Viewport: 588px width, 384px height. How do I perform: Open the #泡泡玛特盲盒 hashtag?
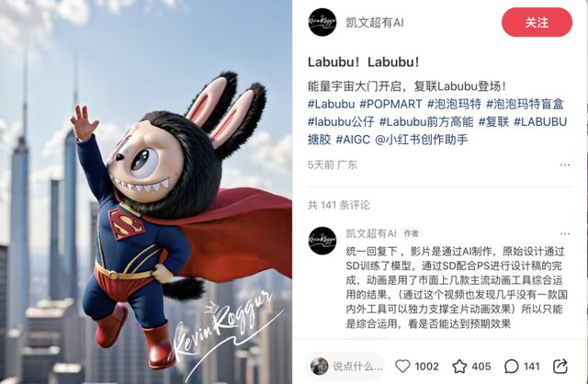point(525,104)
